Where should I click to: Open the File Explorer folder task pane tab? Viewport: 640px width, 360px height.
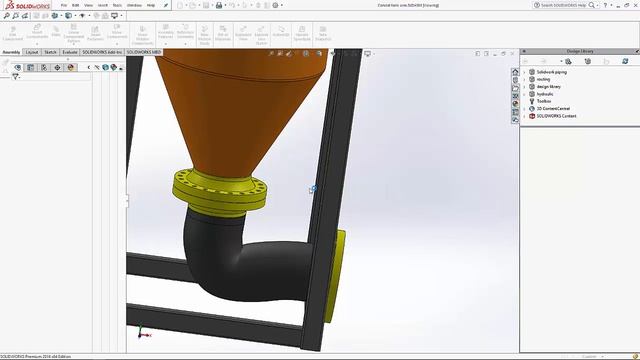click(515, 88)
